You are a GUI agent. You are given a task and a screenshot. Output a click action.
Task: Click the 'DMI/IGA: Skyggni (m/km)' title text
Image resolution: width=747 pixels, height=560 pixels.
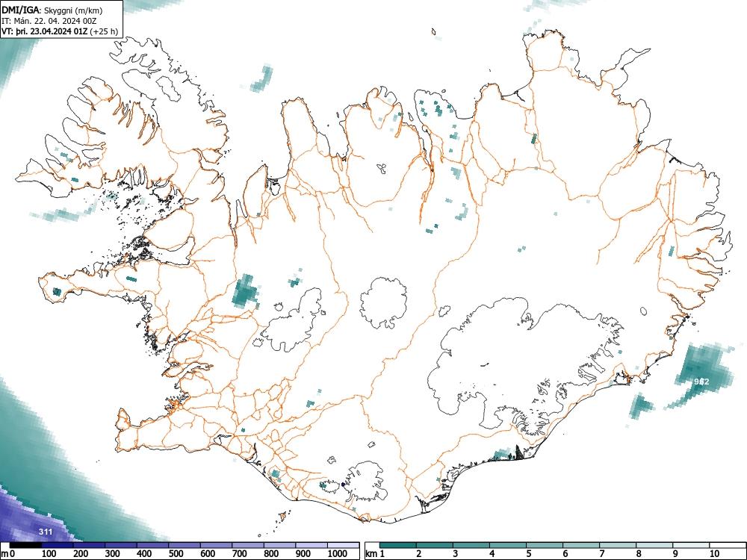52,10
